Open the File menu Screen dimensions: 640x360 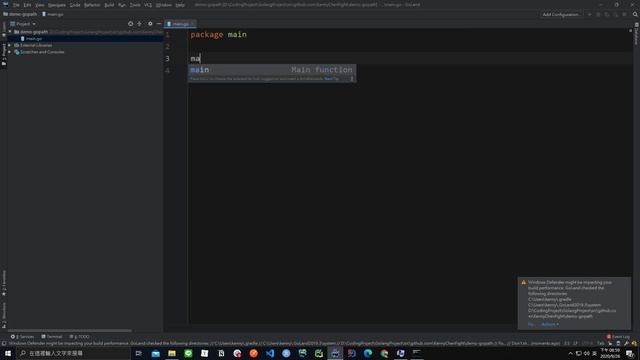pos(16,5)
